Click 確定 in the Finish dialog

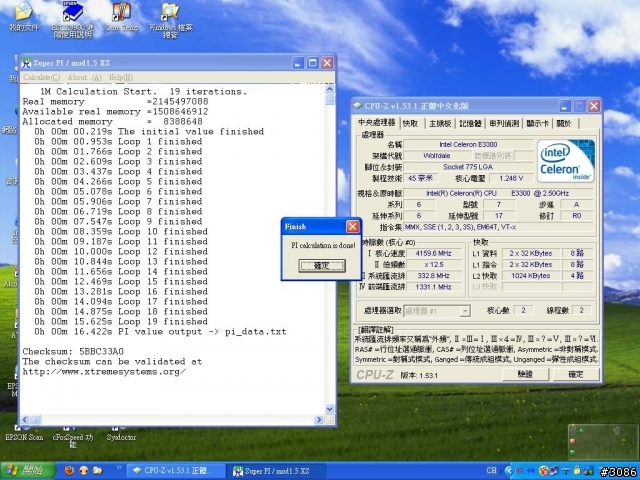(x=322, y=266)
